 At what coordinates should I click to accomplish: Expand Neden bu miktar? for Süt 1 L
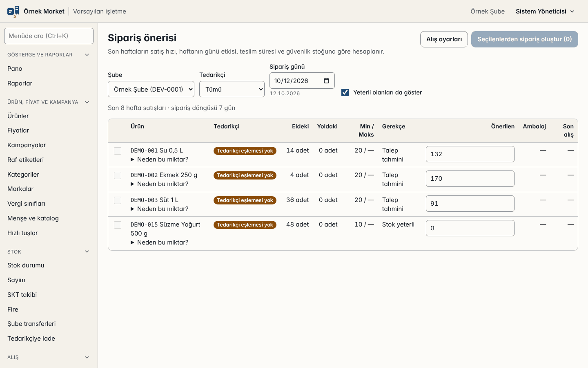click(160, 209)
